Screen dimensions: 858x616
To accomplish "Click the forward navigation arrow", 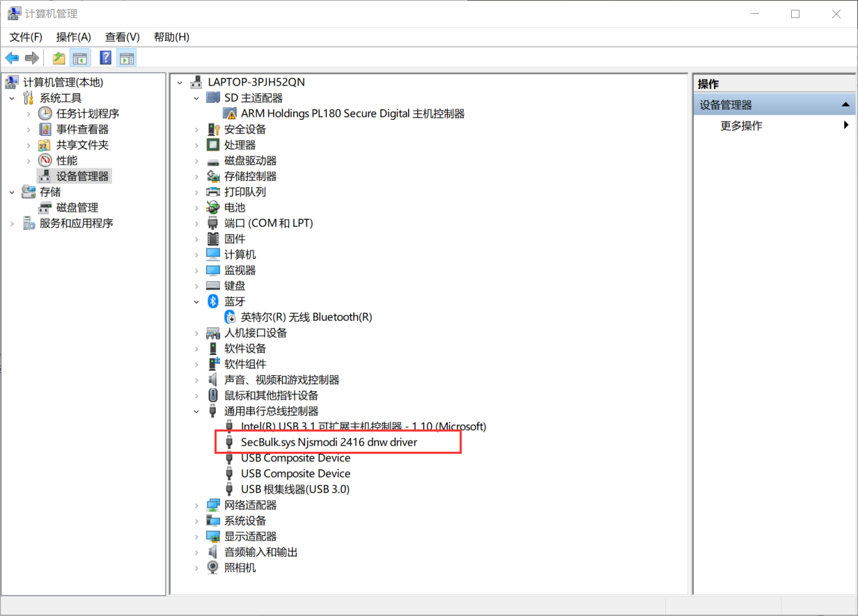I will click(31, 58).
